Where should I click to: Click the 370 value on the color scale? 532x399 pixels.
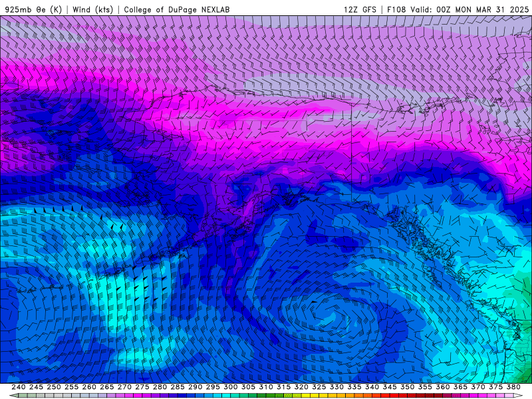(478, 387)
